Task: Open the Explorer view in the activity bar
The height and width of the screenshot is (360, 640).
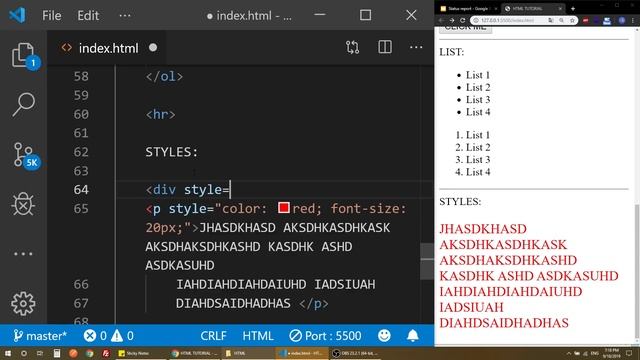Action: 23,55
